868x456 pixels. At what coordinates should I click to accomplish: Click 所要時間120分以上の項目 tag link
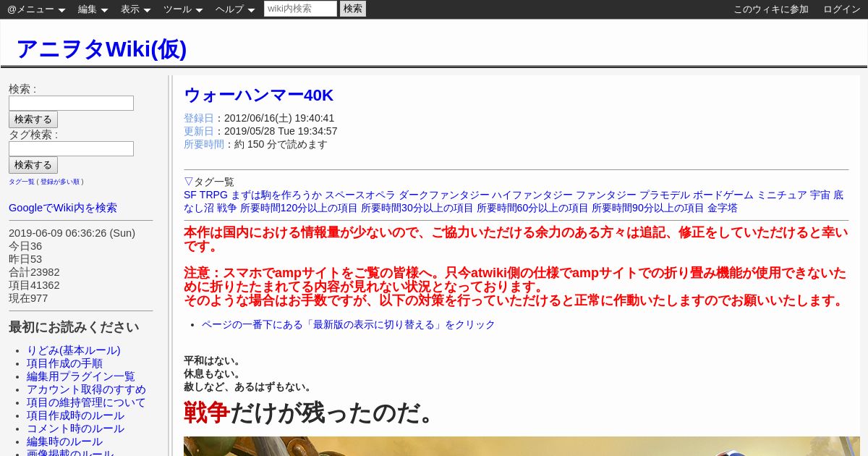point(299,208)
